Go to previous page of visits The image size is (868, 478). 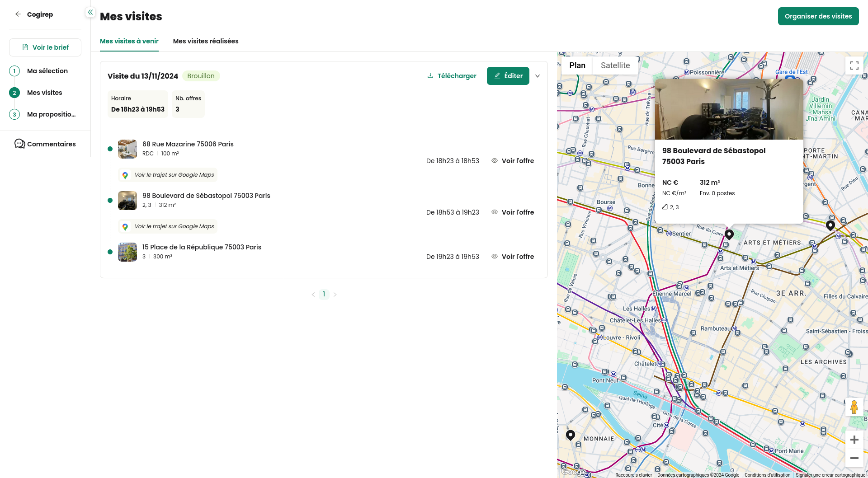coord(313,295)
